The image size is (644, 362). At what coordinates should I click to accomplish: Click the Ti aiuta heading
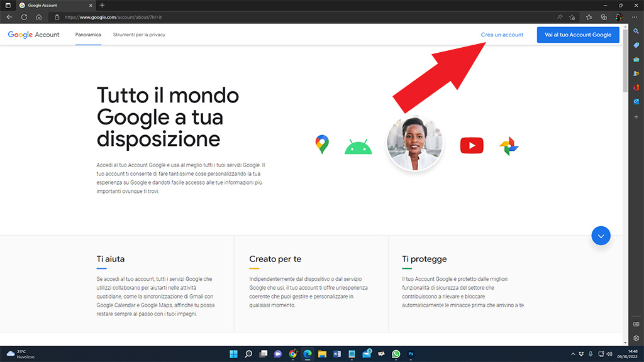[x=111, y=259]
